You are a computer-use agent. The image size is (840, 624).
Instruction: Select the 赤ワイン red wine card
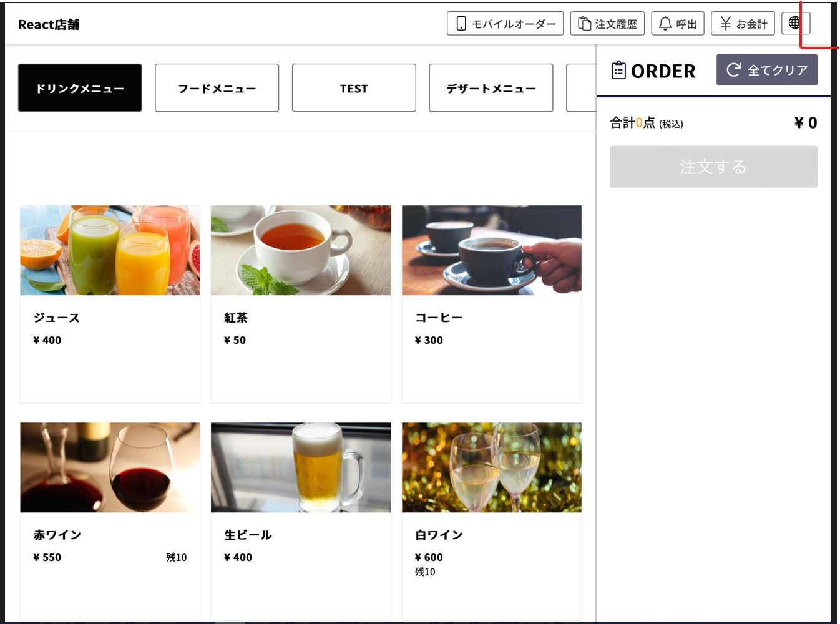coord(110,521)
